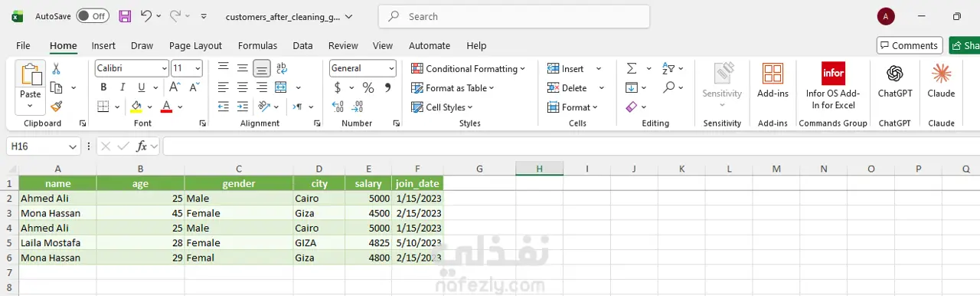Toggle Bottom Align in Alignment group
980x296 pixels.
pos(262,68)
